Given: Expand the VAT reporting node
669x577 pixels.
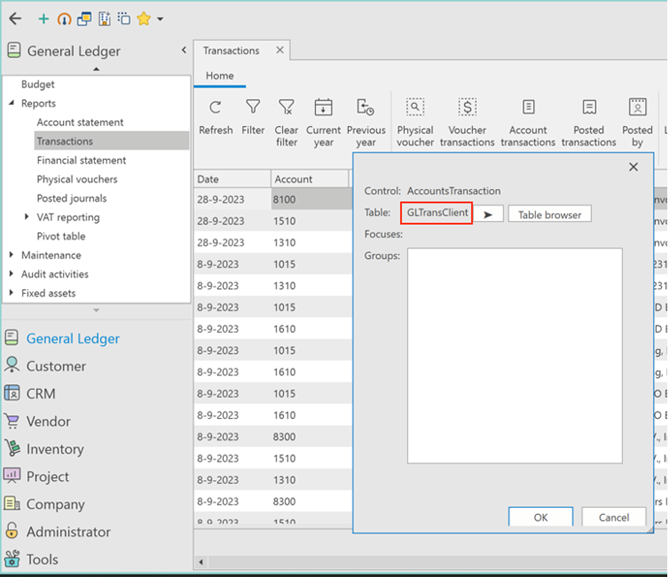Looking at the screenshot, I should click(27, 218).
